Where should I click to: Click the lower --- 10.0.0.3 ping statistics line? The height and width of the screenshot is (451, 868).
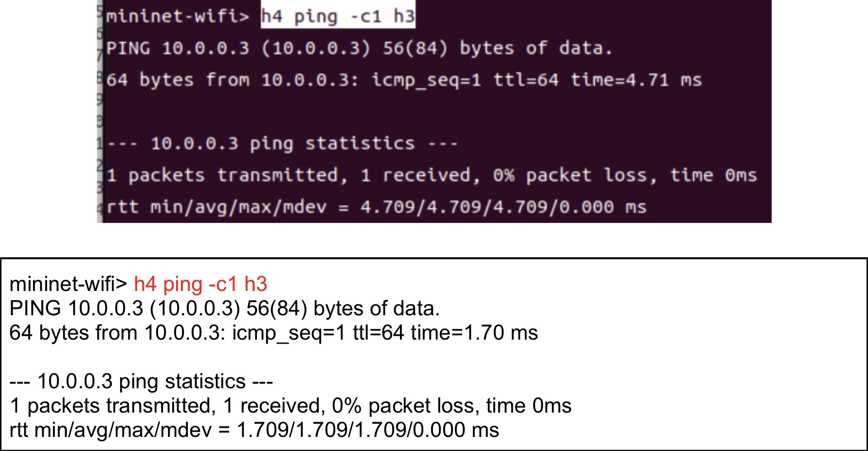pos(141,381)
